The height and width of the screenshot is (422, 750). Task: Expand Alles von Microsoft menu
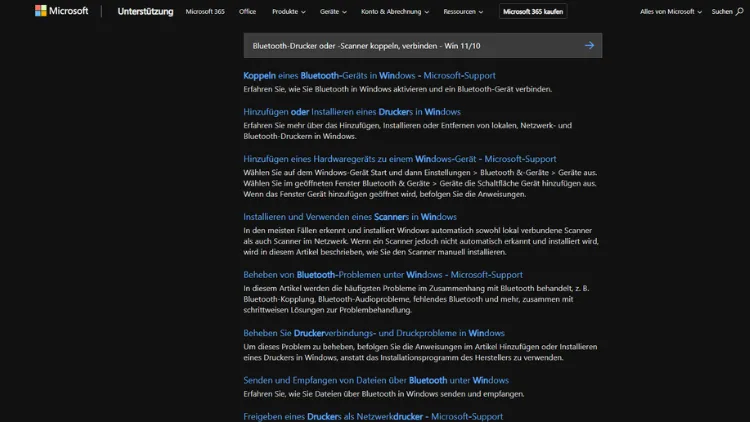click(670, 12)
